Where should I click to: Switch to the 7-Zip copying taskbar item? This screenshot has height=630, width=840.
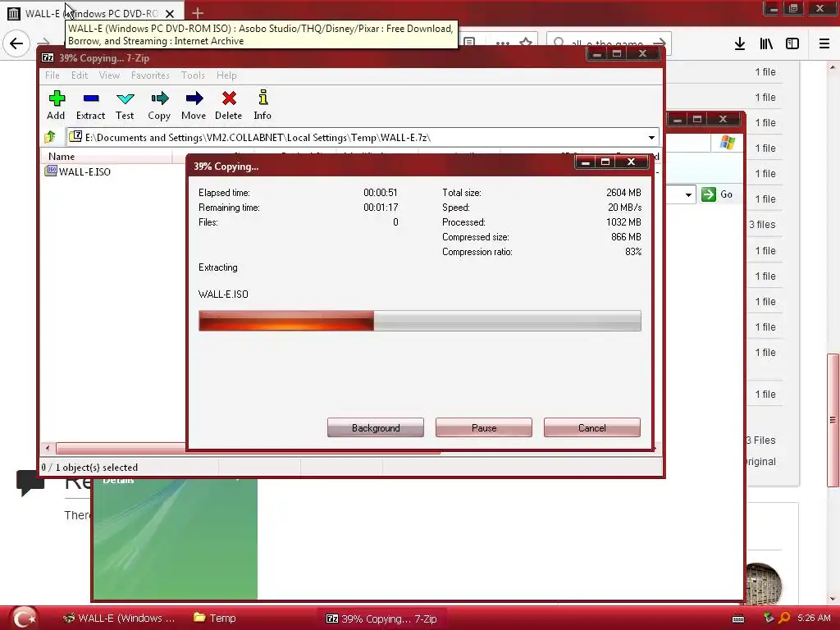[381, 619]
